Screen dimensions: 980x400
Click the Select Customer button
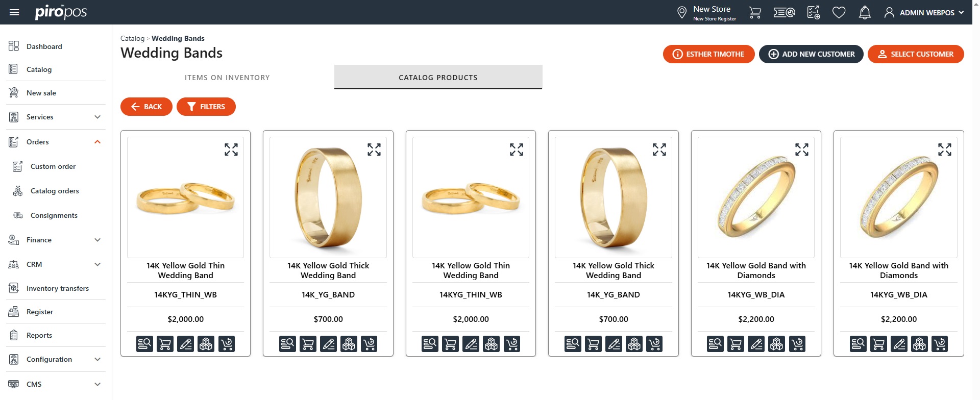pos(916,54)
